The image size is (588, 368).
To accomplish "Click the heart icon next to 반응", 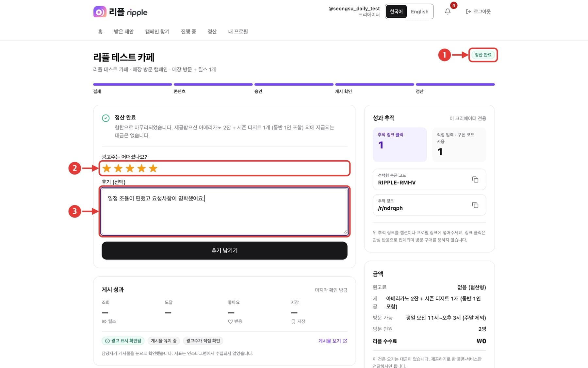I will tap(230, 322).
